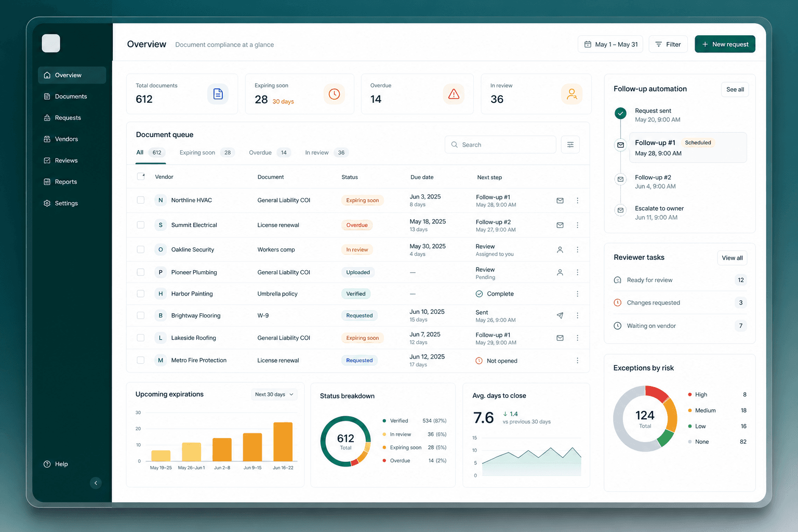Switch to the Overdue 14 tab

tap(270, 153)
